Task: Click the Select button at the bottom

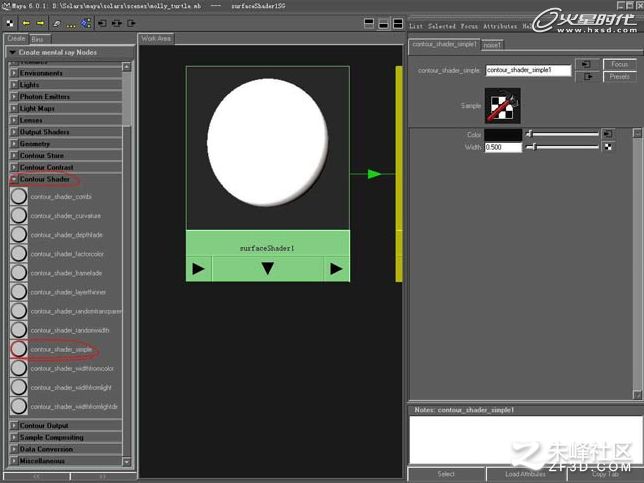Action: coord(446,474)
